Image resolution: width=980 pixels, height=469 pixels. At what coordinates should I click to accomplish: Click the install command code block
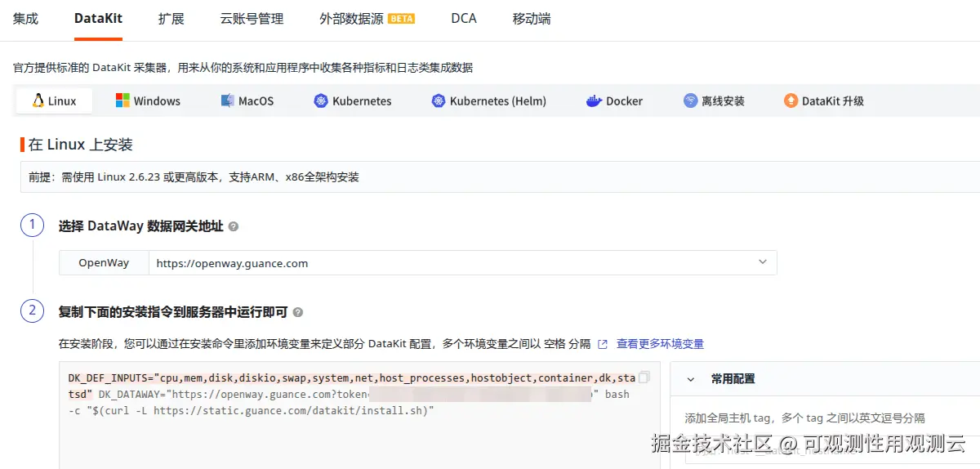pyautogui.click(x=359, y=414)
